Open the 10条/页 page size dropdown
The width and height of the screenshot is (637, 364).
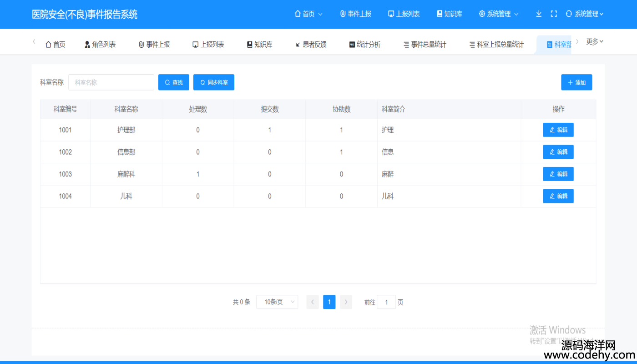(277, 302)
